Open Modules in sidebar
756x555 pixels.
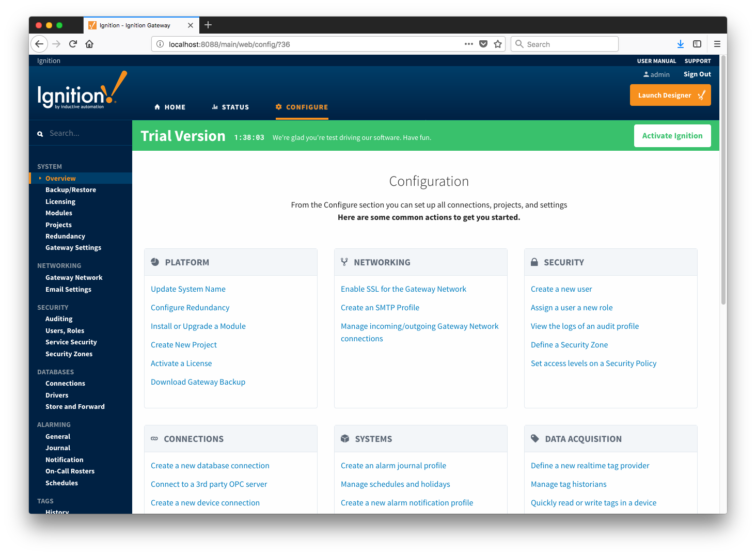point(59,213)
